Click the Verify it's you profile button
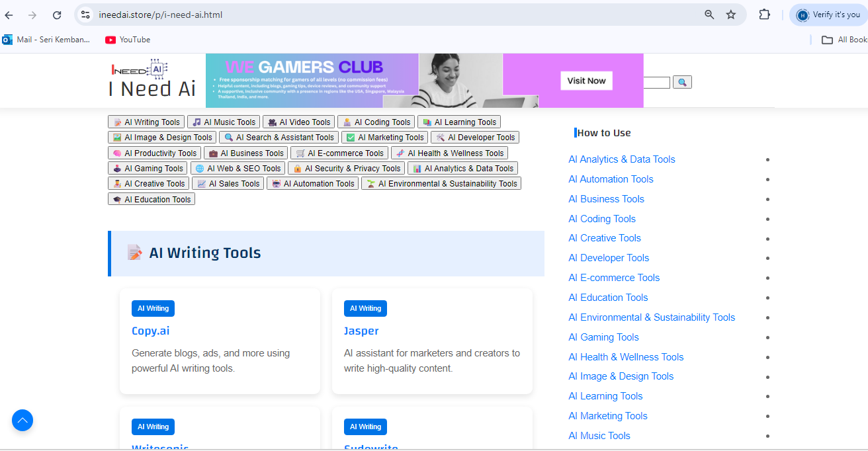Viewport: 868px width, 451px height. (x=829, y=15)
